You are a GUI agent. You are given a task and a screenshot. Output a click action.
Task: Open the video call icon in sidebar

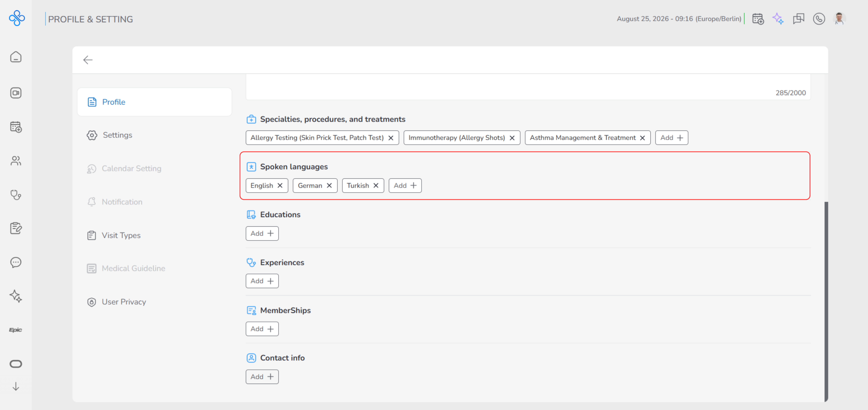point(16,93)
